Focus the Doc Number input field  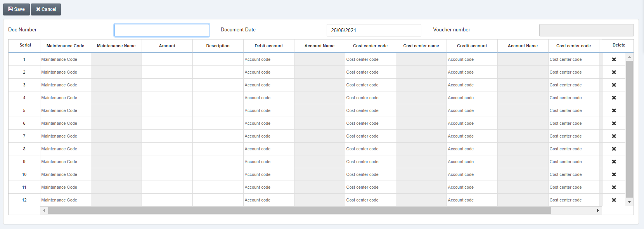coord(162,30)
